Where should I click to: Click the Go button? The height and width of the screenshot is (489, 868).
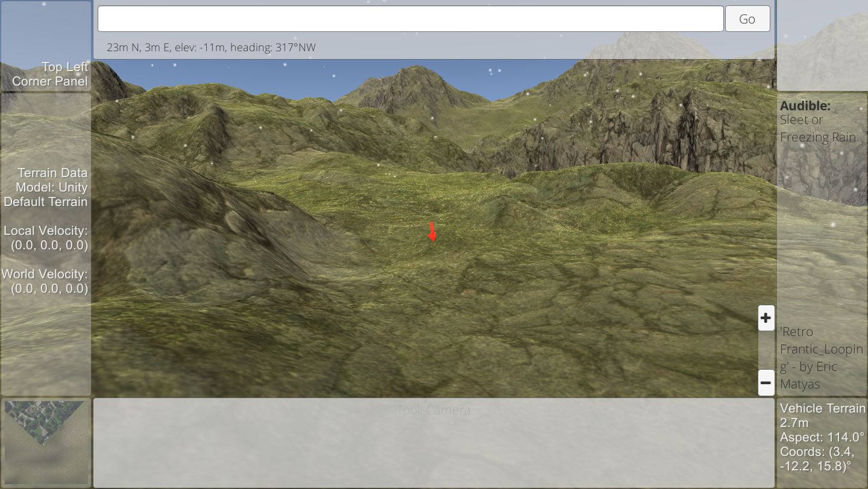(747, 19)
